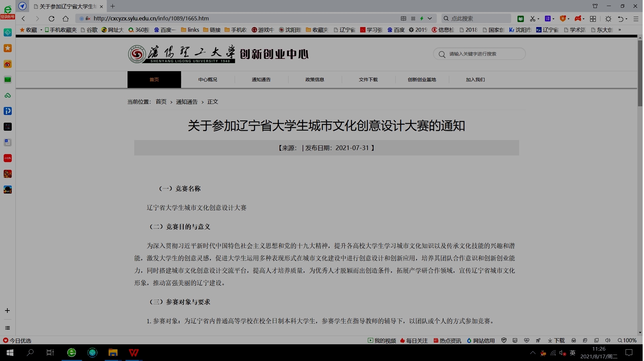Toggle the page sound speaker icon
Image resolution: width=644 pixels, height=361 pixels.
tap(608, 341)
